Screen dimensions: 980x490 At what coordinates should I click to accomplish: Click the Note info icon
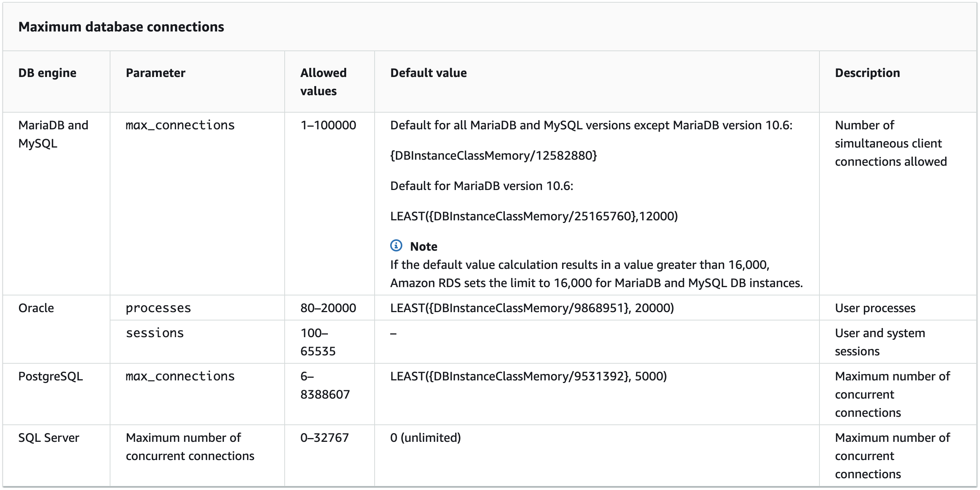(x=396, y=246)
